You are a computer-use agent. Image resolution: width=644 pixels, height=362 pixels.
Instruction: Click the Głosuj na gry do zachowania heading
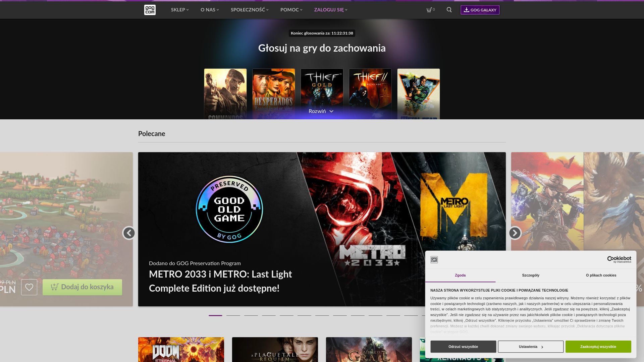(x=322, y=48)
